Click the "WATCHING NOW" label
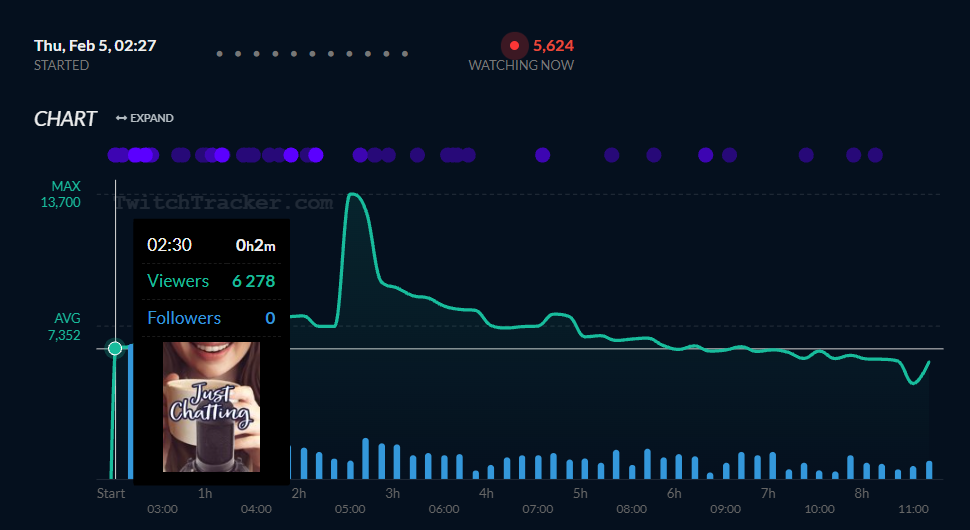 point(521,66)
